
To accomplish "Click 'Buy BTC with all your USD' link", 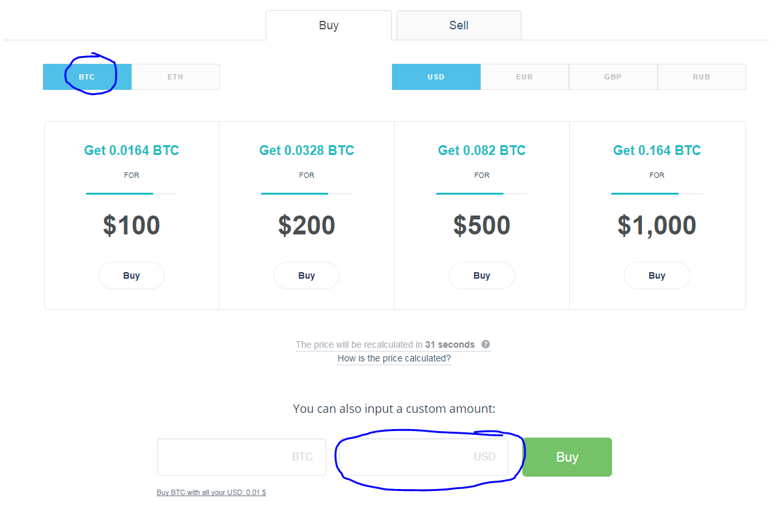I will click(x=212, y=492).
